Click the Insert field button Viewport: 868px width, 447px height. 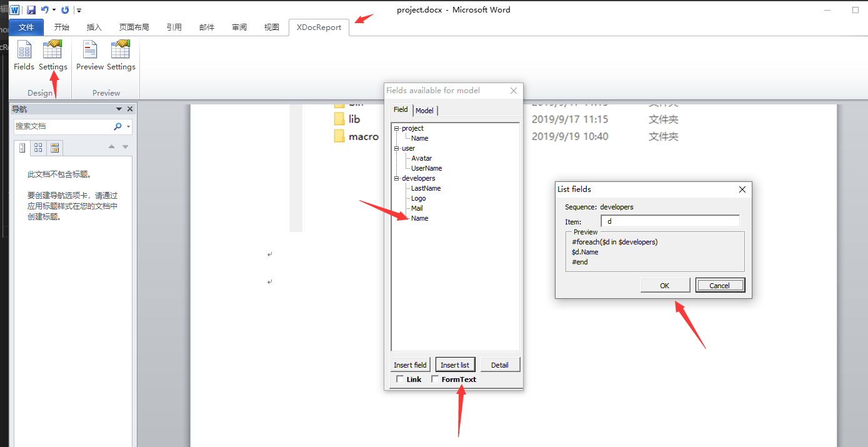coord(411,365)
